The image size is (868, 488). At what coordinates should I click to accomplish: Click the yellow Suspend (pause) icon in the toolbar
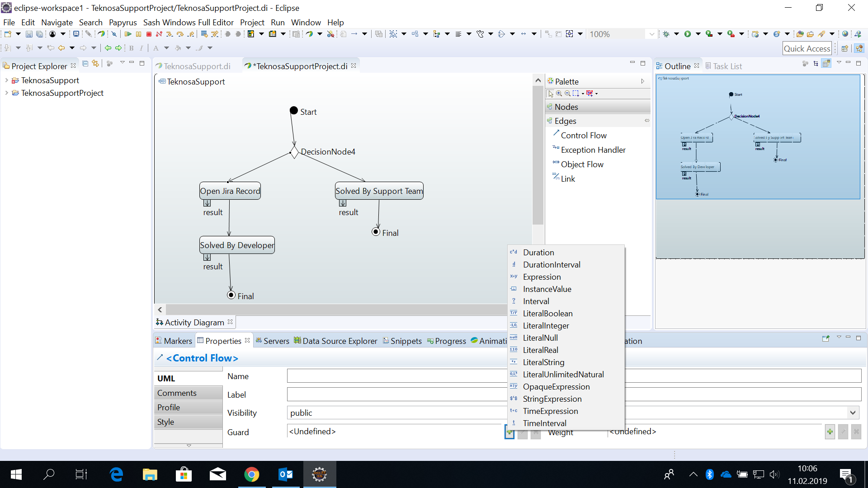139,34
